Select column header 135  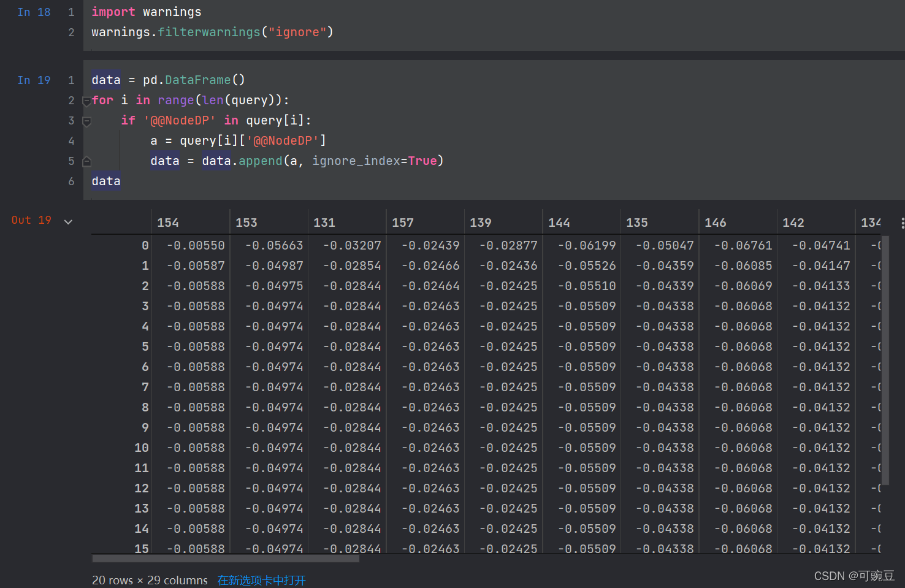point(637,223)
